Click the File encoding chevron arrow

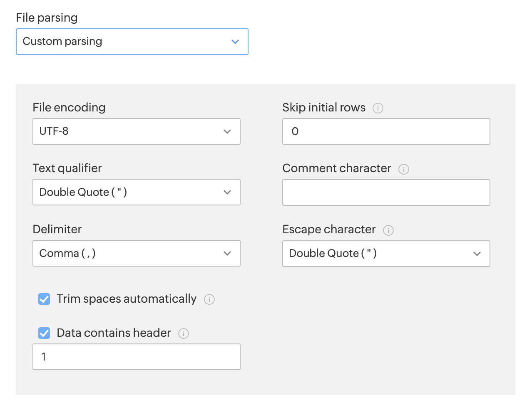click(x=227, y=131)
